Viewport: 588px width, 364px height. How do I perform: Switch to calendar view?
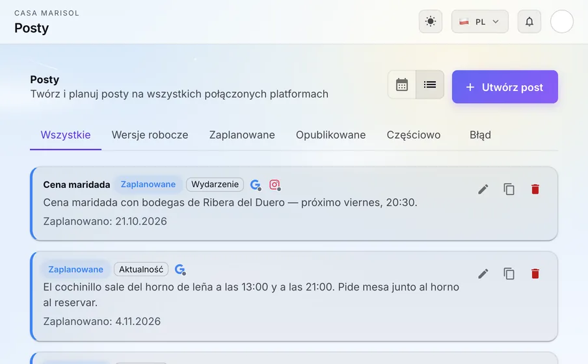[401, 84]
